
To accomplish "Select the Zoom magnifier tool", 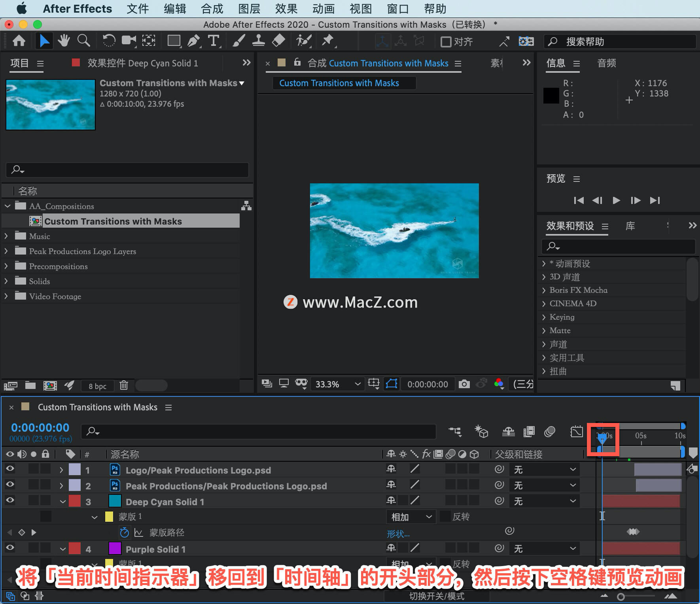I will point(83,41).
